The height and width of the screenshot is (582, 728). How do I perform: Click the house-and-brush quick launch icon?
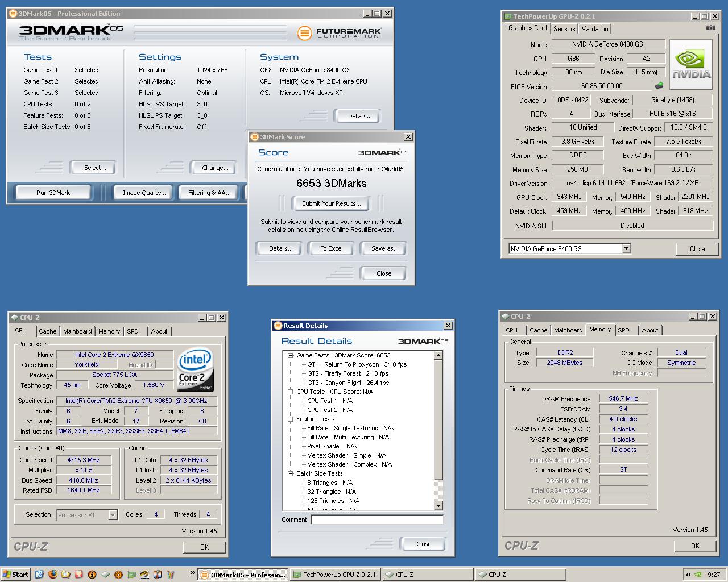144,575
